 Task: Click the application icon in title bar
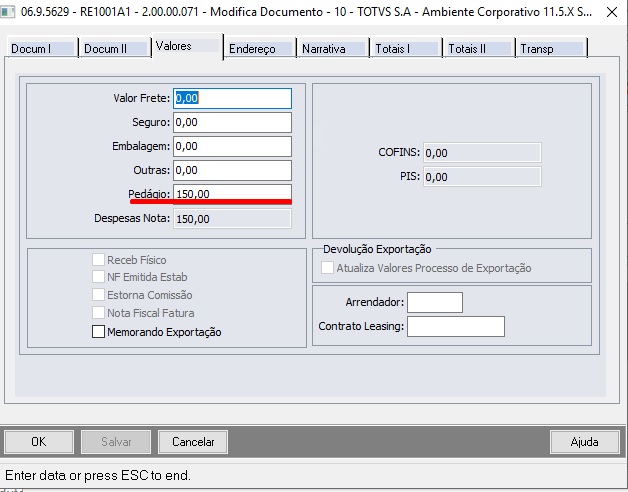click(7, 12)
